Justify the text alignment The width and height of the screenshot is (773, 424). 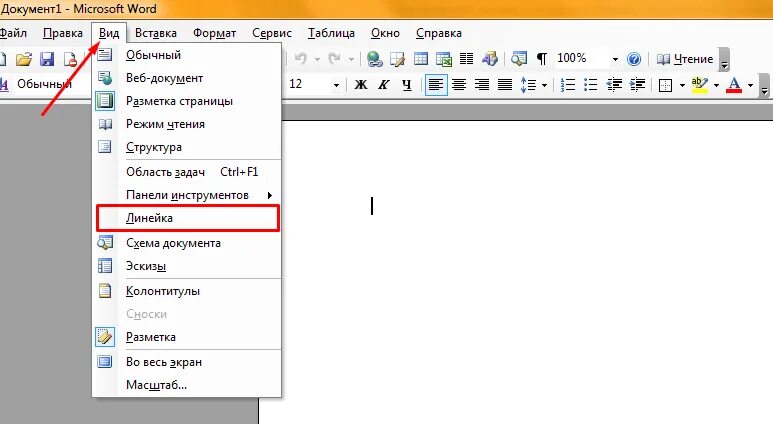click(505, 85)
